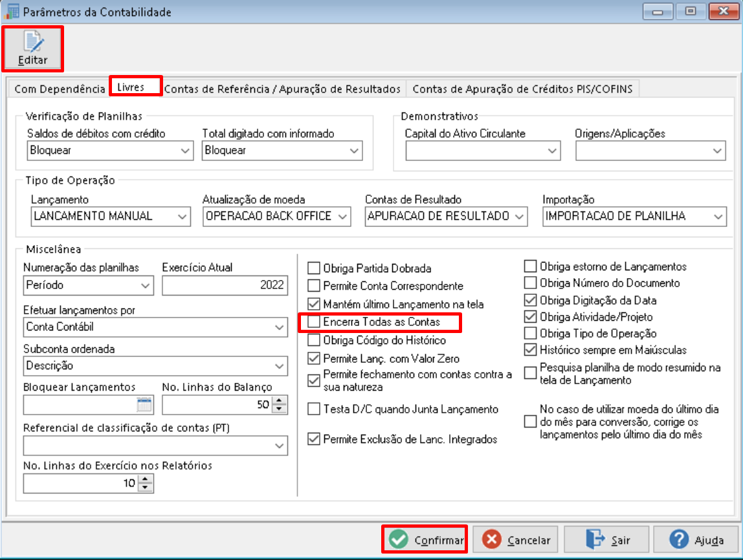Toggle Permite Lanç. com Valor Zero
The height and width of the screenshot is (560, 743).
pos(314,358)
